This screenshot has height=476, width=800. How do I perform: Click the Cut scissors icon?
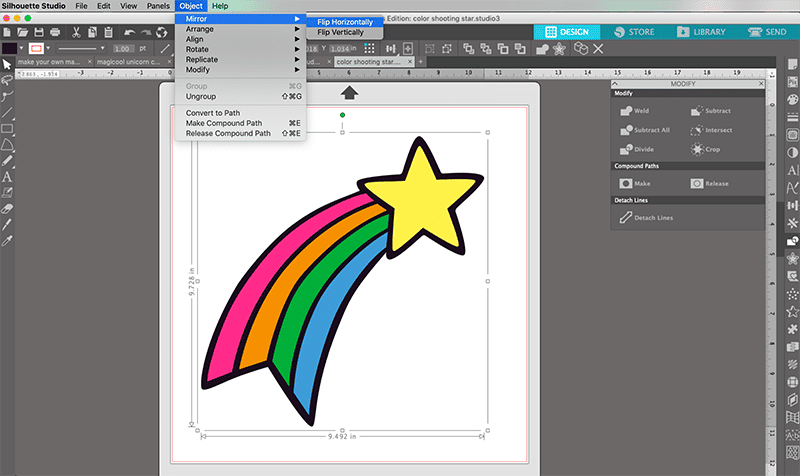click(76, 33)
